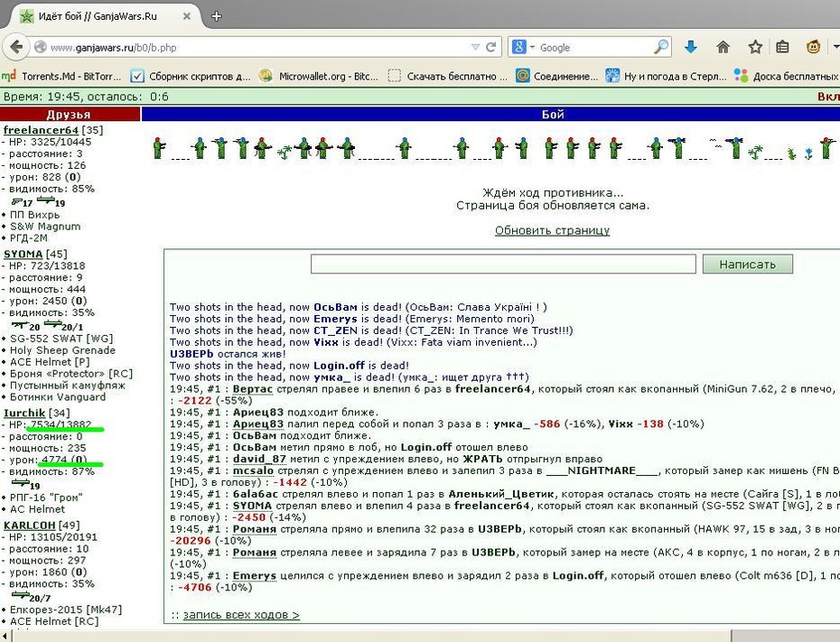Click 6ala6ac name in the battle log
This screenshot has width=840, height=642.
tap(256, 494)
